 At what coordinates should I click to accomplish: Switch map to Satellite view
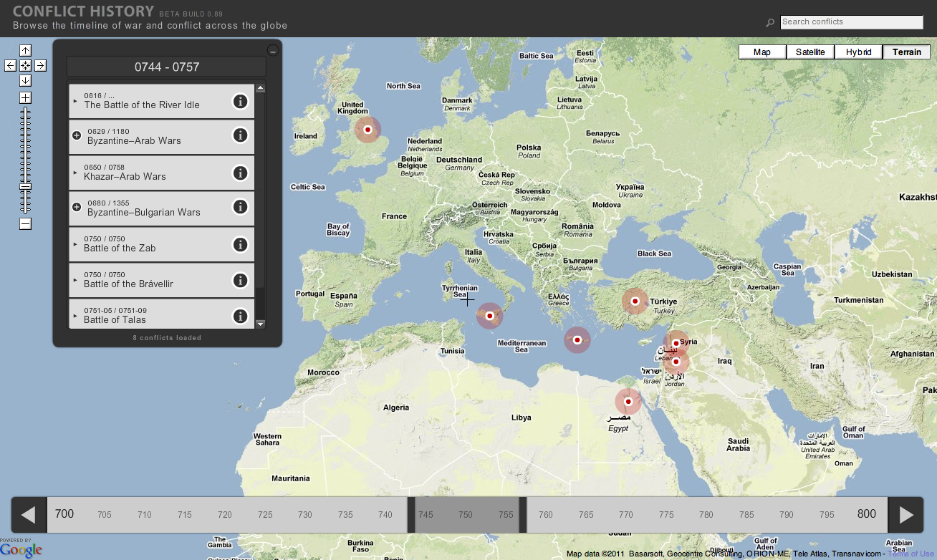pos(810,52)
